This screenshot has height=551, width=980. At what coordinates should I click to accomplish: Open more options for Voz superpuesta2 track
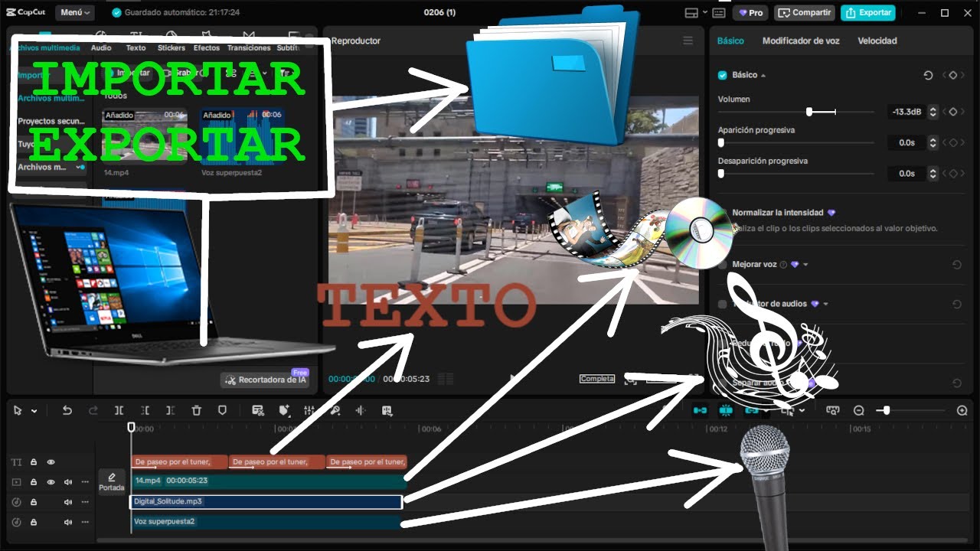pos(85,522)
